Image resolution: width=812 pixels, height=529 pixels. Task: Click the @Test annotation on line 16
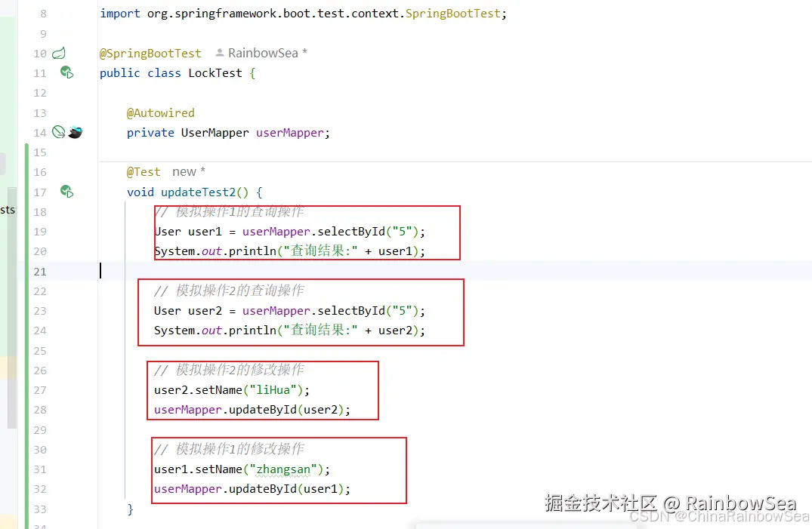144,172
